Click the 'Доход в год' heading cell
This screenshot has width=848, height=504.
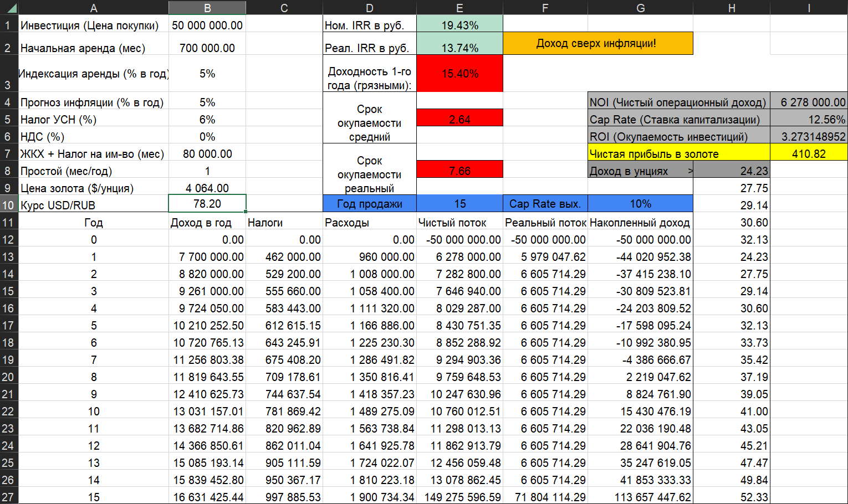point(207,222)
